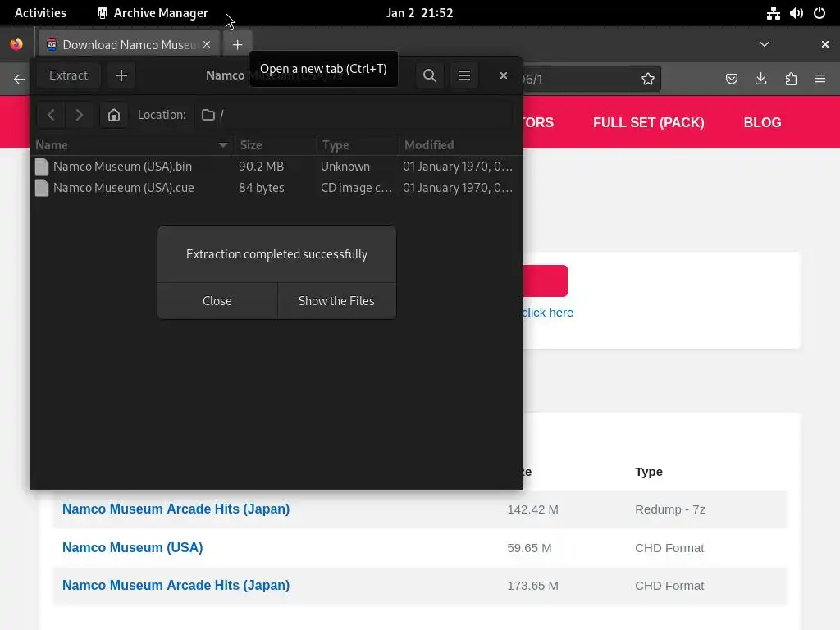Click the red download button on webpage
This screenshot has width=840, height=630.
point(545,281)
